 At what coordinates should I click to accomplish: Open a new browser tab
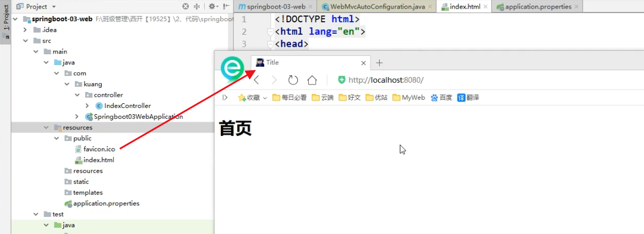tap(380, 63)
